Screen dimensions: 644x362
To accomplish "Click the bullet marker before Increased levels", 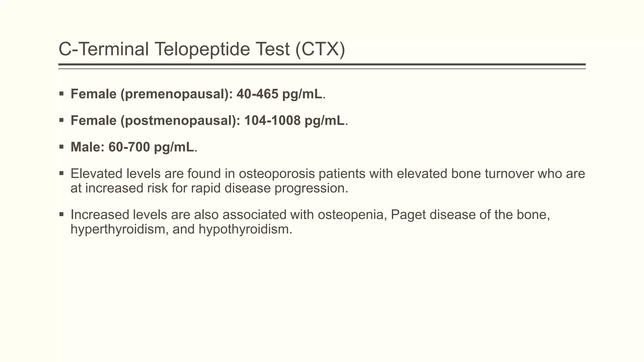I will 61,214.
